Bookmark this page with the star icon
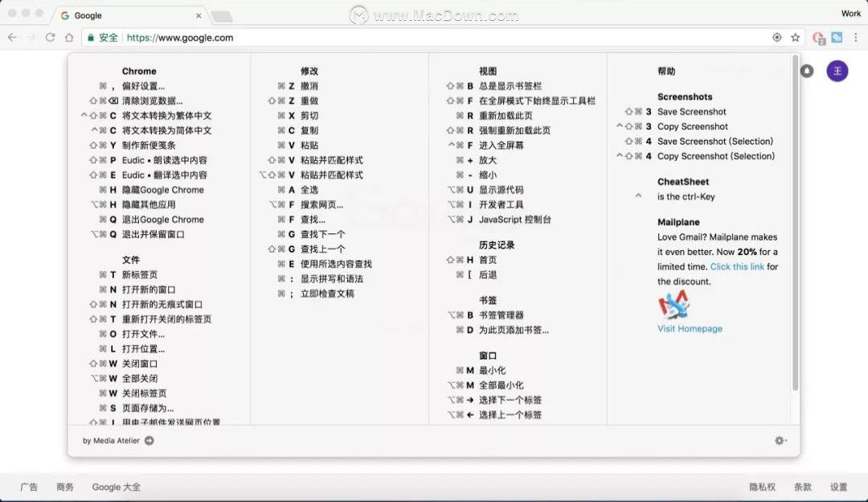Screen dimensions: 868x502 796,38
